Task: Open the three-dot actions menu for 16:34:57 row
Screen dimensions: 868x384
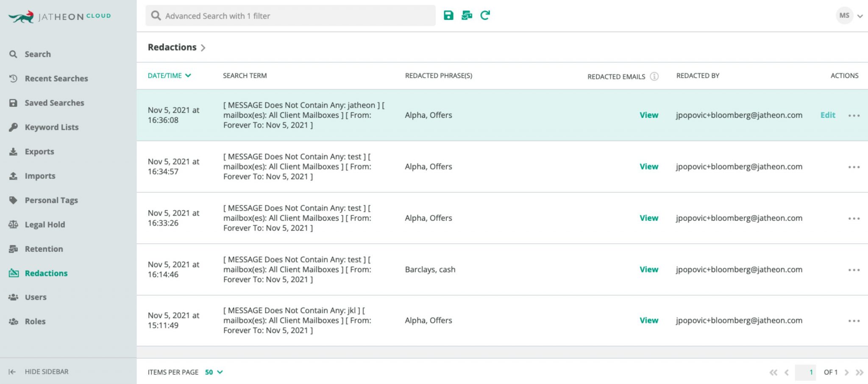Action: click(x=854, y=167)
